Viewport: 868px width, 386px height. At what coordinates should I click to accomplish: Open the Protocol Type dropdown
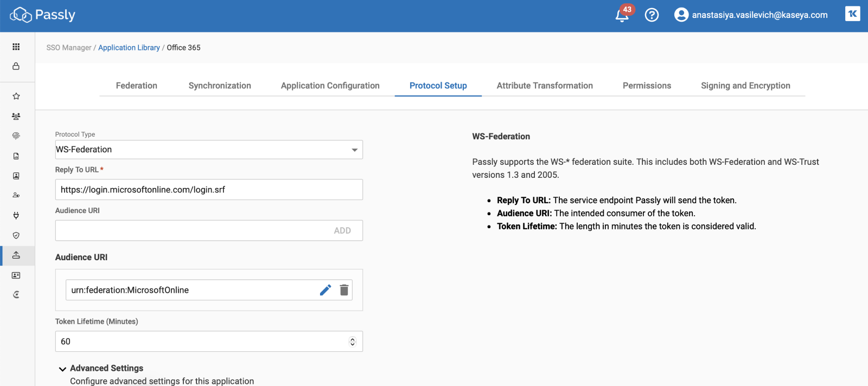coord(209,150)
